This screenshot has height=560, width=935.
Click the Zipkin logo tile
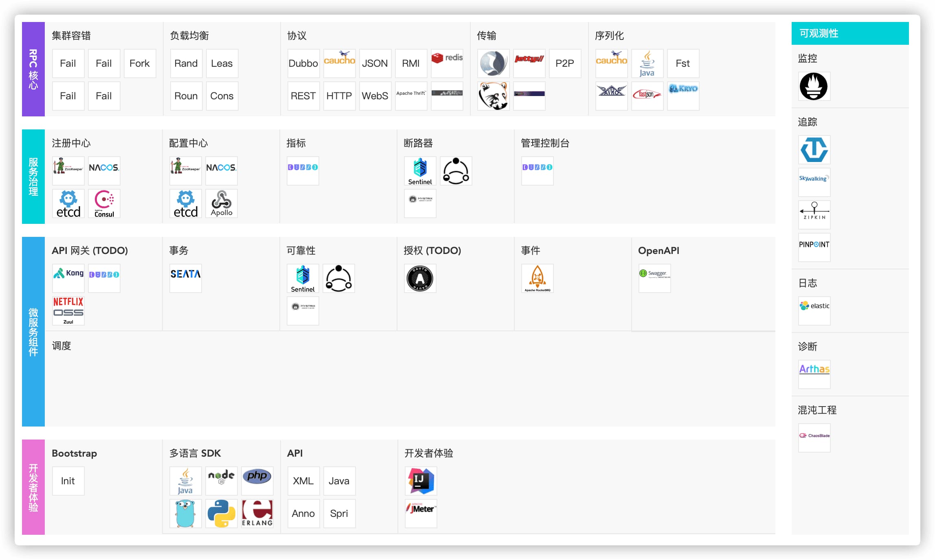tap(814, 215)
